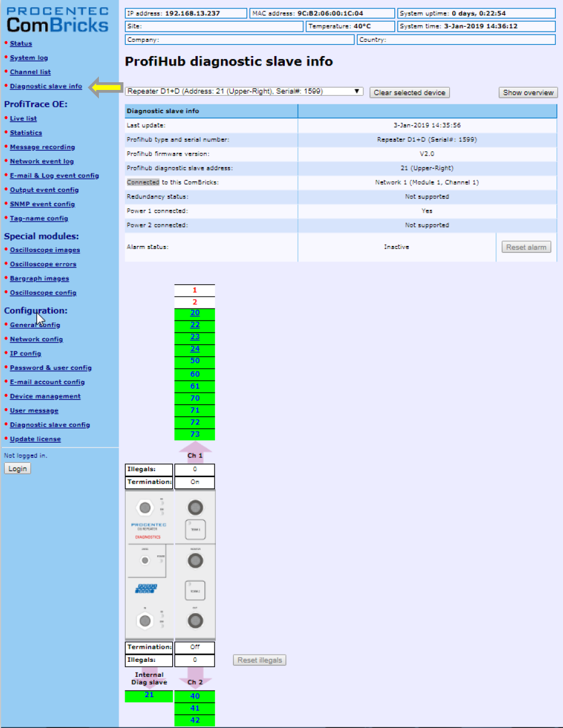Click the D1 Repeater device image

click(170, 565)
